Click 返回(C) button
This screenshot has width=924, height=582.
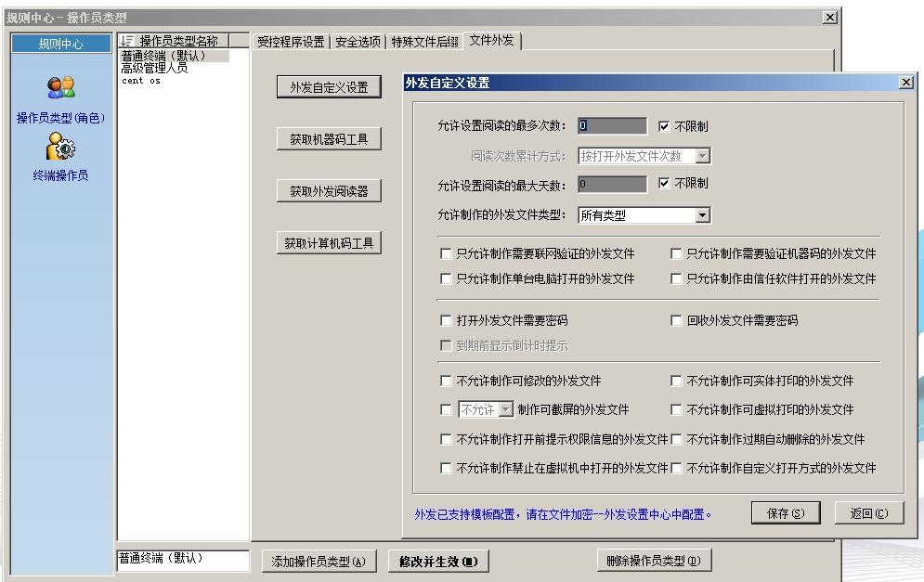(868, 513)
